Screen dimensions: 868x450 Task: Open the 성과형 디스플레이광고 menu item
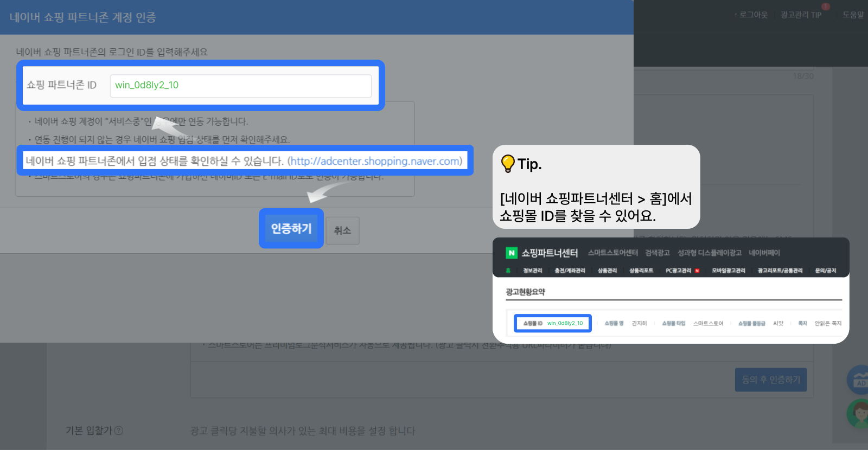pos(710,253)
